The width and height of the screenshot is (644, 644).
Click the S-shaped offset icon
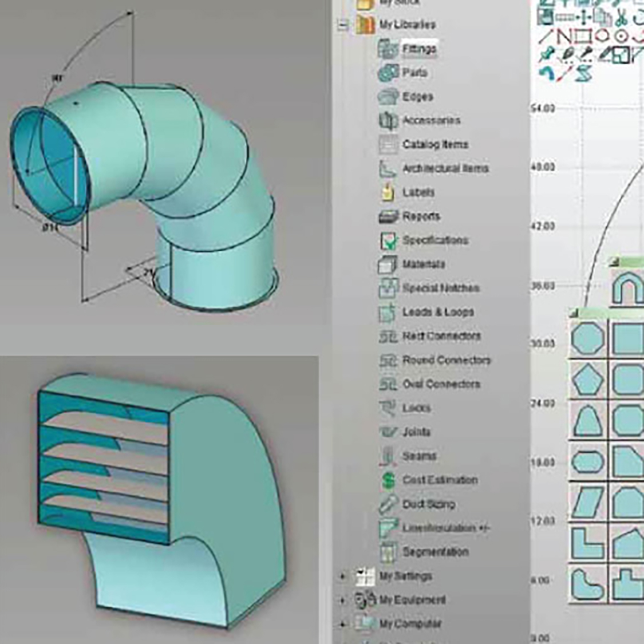pyautogui.click(x=584, y=73)
